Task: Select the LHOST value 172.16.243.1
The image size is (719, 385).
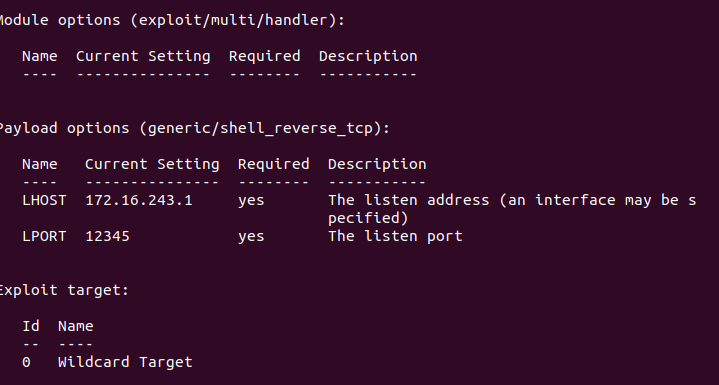Action: [139, 200]
